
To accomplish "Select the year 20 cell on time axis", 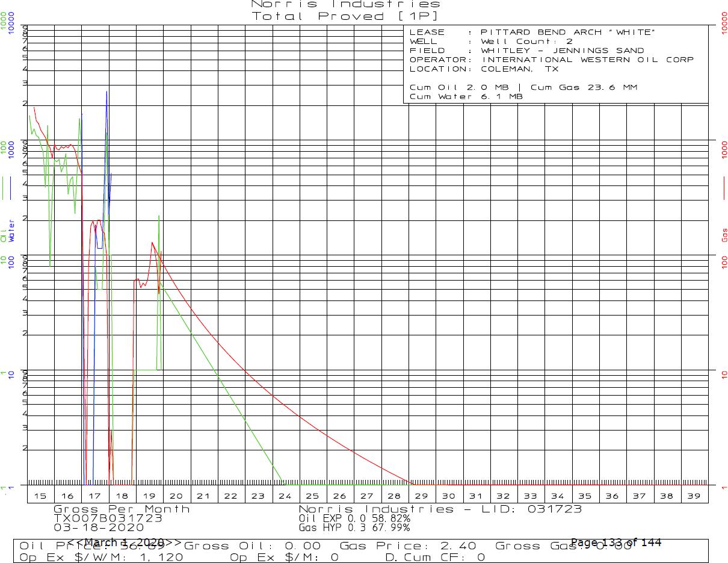I will tap(176, 496).
